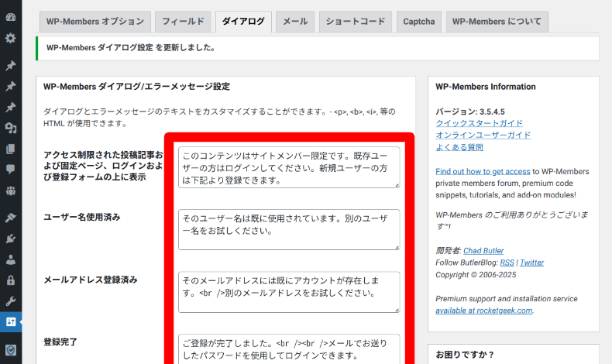Click the group of people sidebar icon
Image resolution: width=612 pixels, height=364 pixels.
11,191
